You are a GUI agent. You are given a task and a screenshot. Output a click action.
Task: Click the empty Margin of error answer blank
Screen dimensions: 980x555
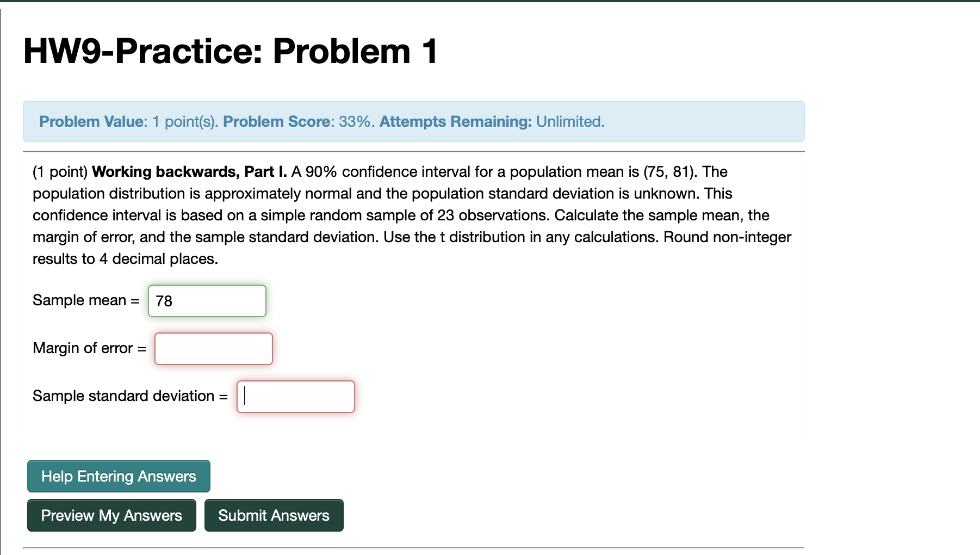[x=213, y=348]
